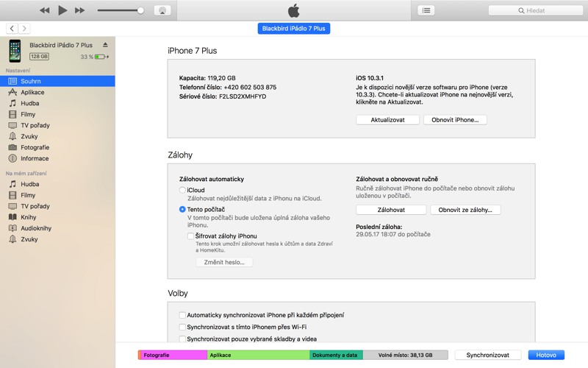The width and height of the screenshot is (588, 368).
Task: Go back with the left arrow
Action: point(12,28)
